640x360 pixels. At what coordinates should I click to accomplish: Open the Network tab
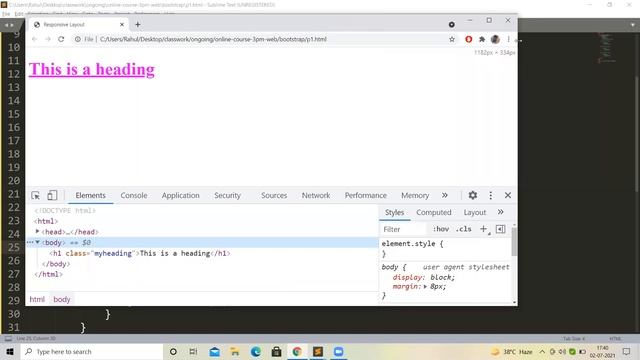(316, 196)
